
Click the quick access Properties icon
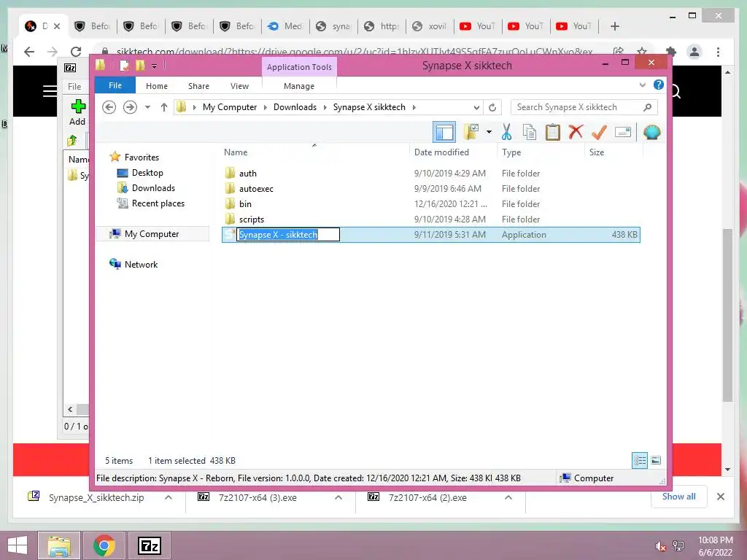tap(124, 65)
